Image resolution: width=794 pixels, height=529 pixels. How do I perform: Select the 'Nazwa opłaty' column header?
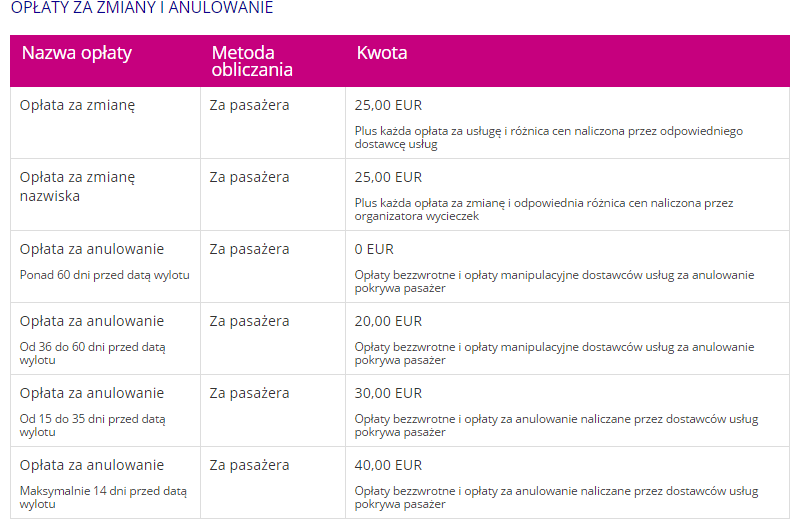coord(77,53)
